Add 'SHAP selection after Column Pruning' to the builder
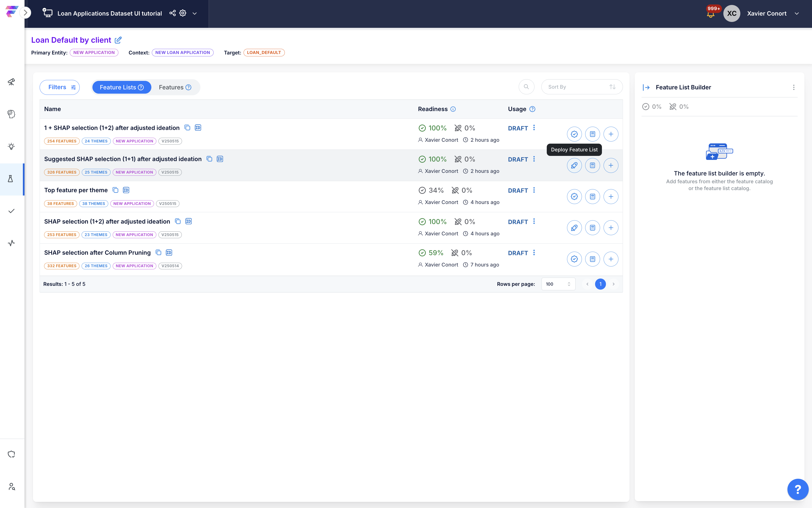The image size is (812, 508). click(x=611, y=259)
